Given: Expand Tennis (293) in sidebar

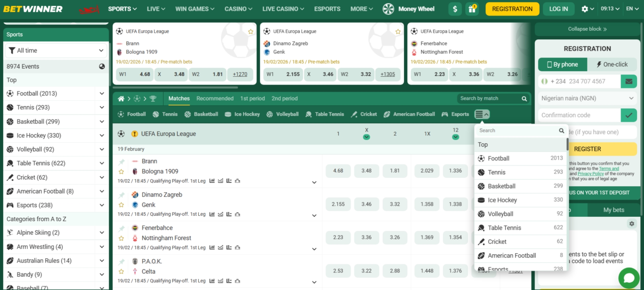Looking at the screenshot, I should tap(102, 108).
